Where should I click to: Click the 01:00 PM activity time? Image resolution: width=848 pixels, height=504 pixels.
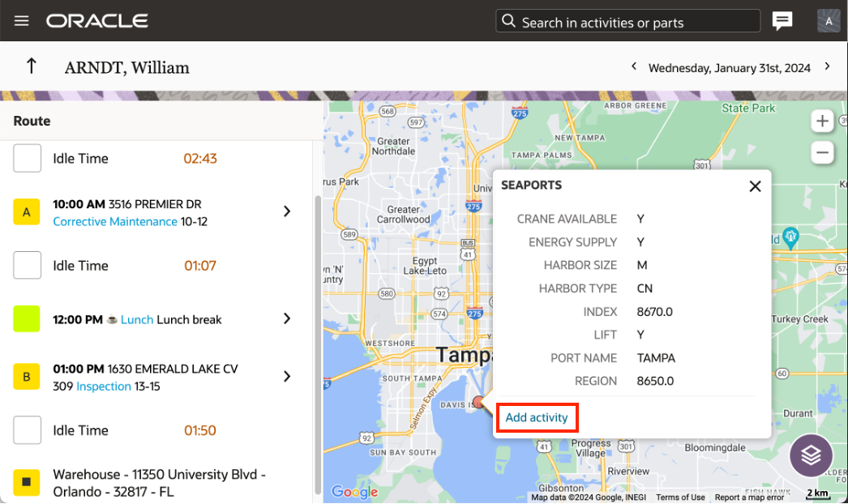tap(79, 369)
